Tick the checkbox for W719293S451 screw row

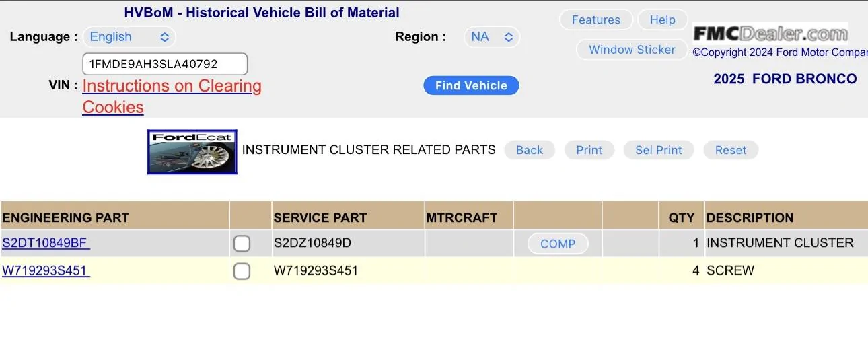tap(242, 271)
